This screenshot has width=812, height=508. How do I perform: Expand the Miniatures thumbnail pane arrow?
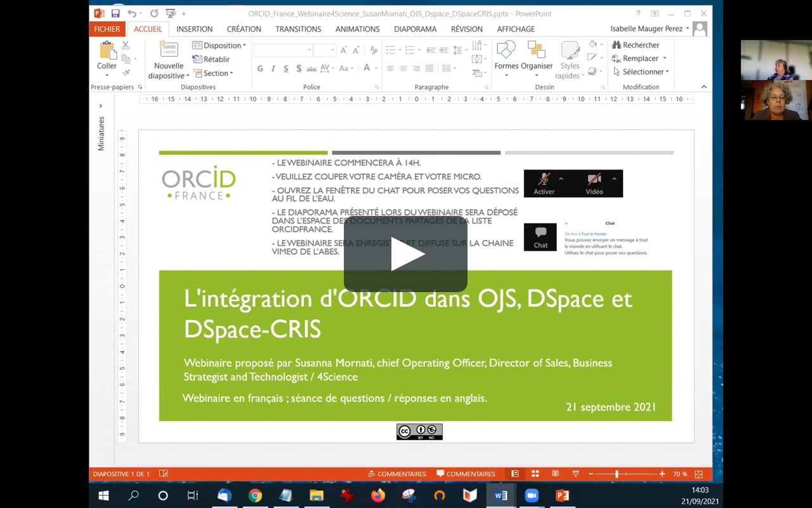point(101,106)
